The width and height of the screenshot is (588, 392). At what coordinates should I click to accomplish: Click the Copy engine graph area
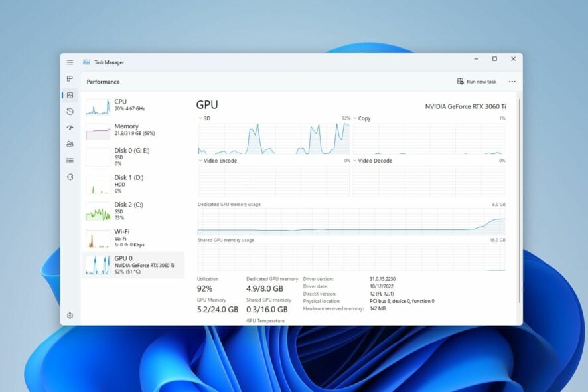(x=429, y=139)
